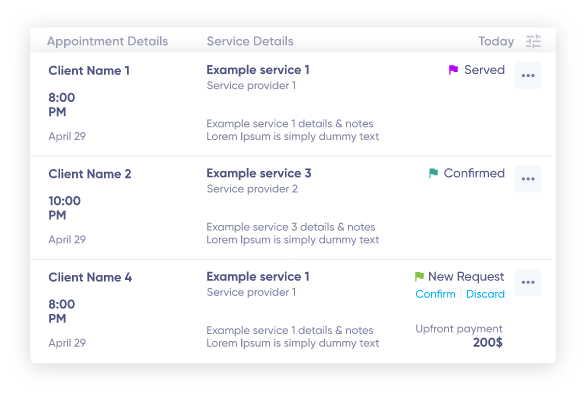
Task: Open the filter settings icon beside Today
Action: [533, 41]
